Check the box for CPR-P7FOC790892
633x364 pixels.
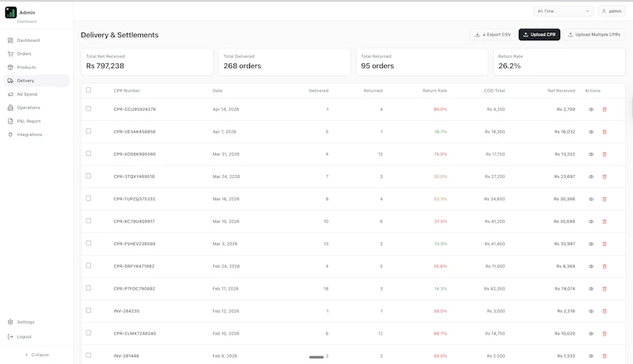[89, 288]
